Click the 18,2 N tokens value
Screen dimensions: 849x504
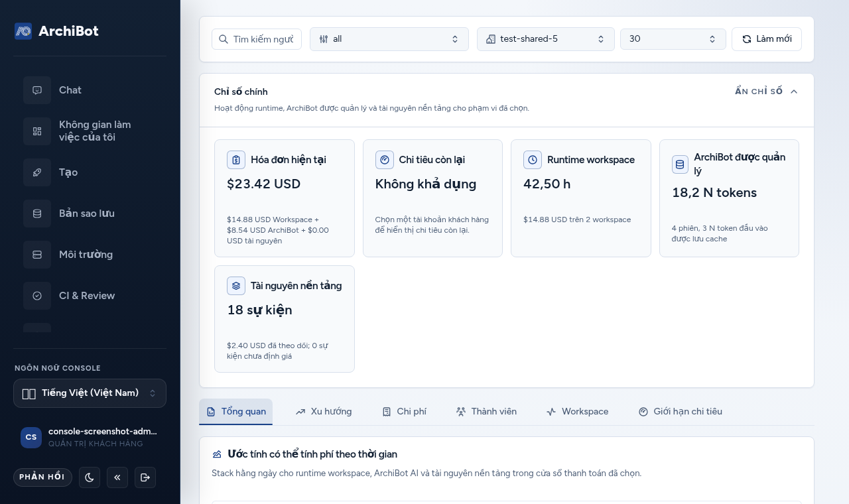click(714, 193)
